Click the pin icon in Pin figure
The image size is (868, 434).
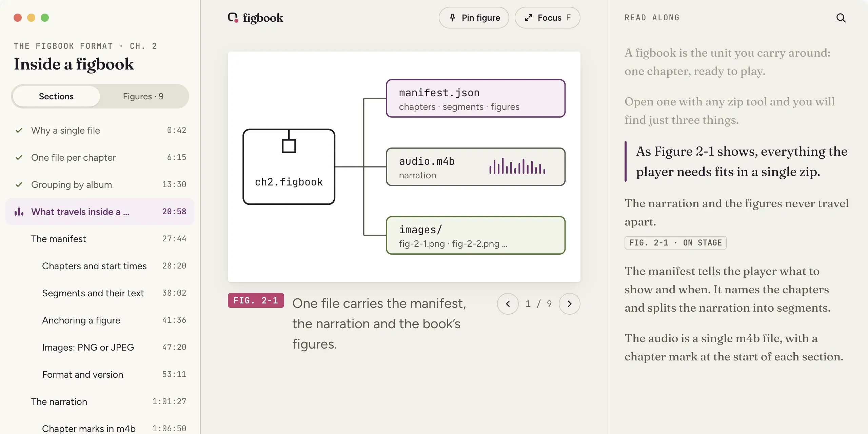(452, 18)
